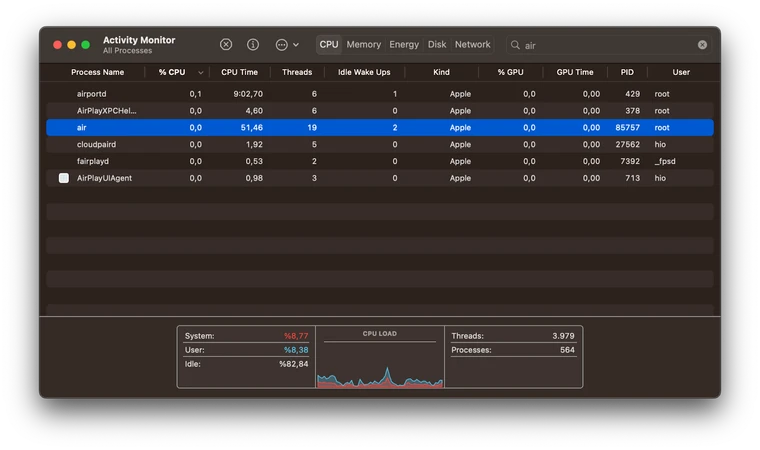The width and height of the screenshot is (760, 450).
Task: Click Processes total 564
Action: point(567,350)
